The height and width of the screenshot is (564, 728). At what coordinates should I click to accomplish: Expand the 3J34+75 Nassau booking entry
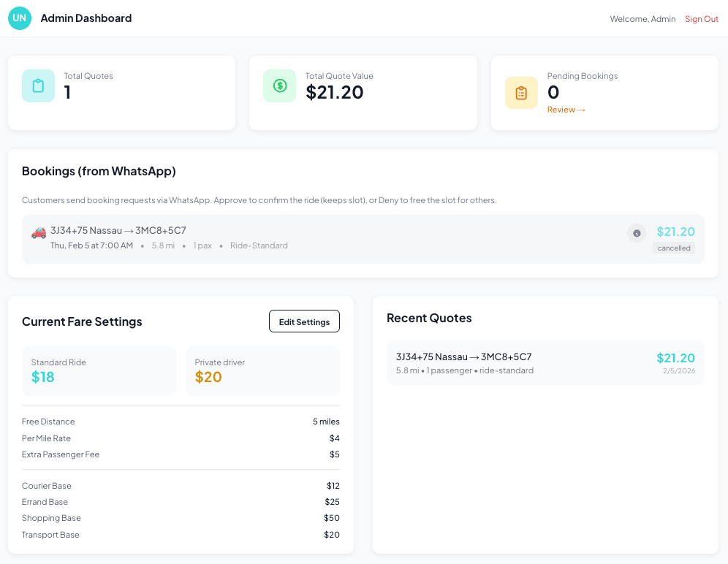tap(118, 230)
